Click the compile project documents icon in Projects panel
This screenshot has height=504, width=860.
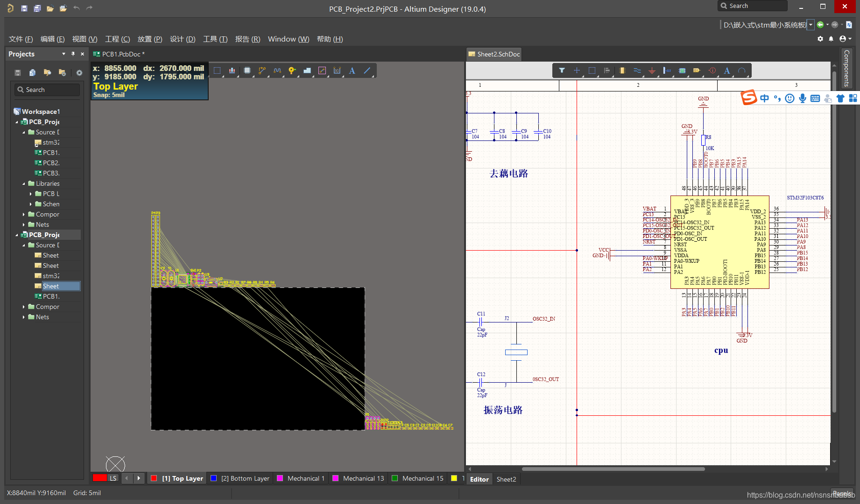(x=32, y=72)
